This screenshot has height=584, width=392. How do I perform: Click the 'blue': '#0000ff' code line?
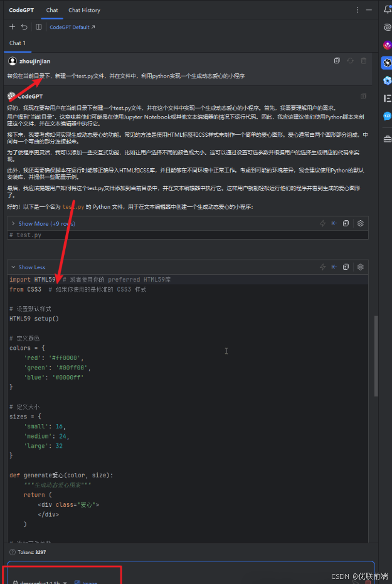pos(53,377)
